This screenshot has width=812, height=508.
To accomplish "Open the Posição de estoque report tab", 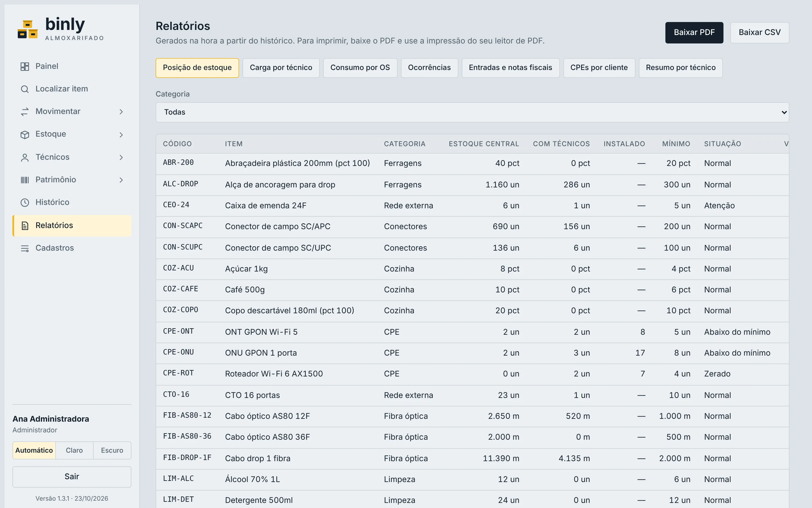I will [x=197, y=67].
